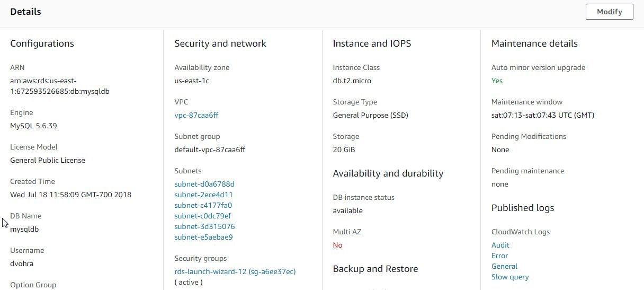Open the vpc-87caa6ff VPC link
Viewport: 644px width, 290px height.
(196, 115)
